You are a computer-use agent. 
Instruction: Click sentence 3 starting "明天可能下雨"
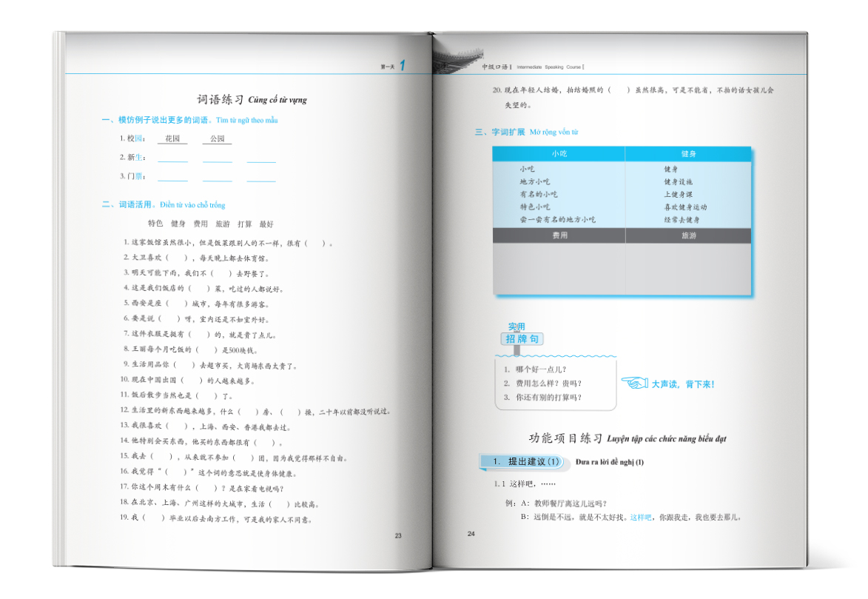[196, 273]
